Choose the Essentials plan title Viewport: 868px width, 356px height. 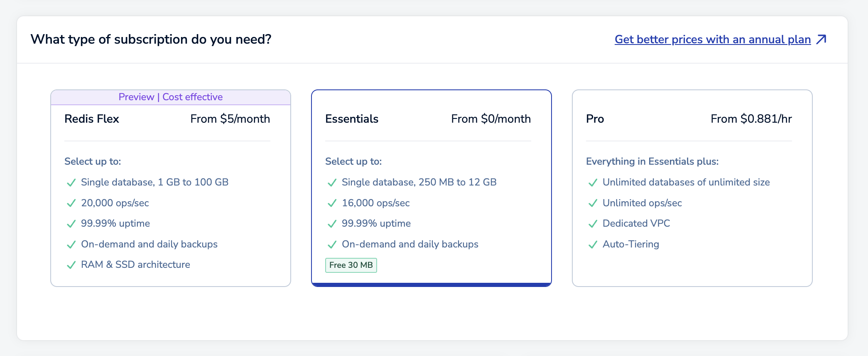pyautogui.click(x=352, y=119)
